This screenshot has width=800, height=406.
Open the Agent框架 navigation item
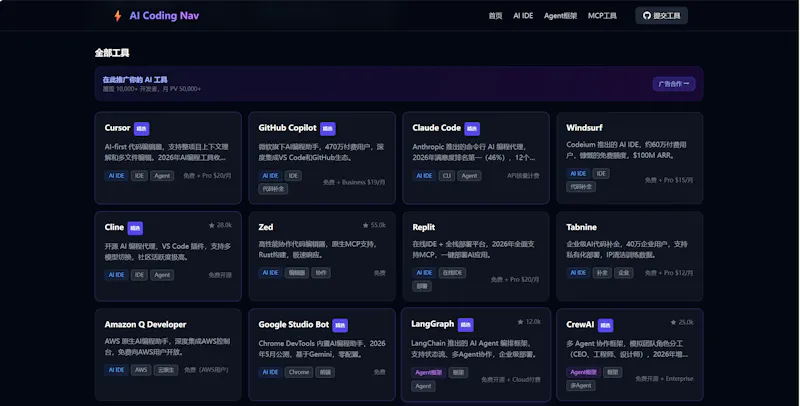(x=560, y=16)
